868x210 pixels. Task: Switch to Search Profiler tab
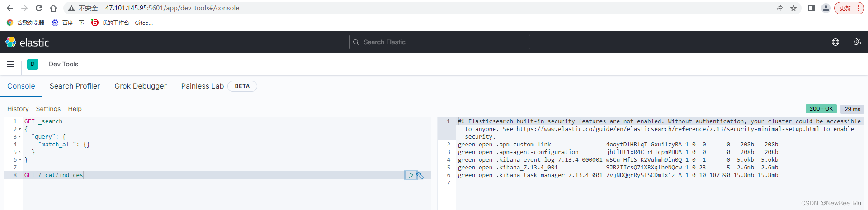point(75,86)
